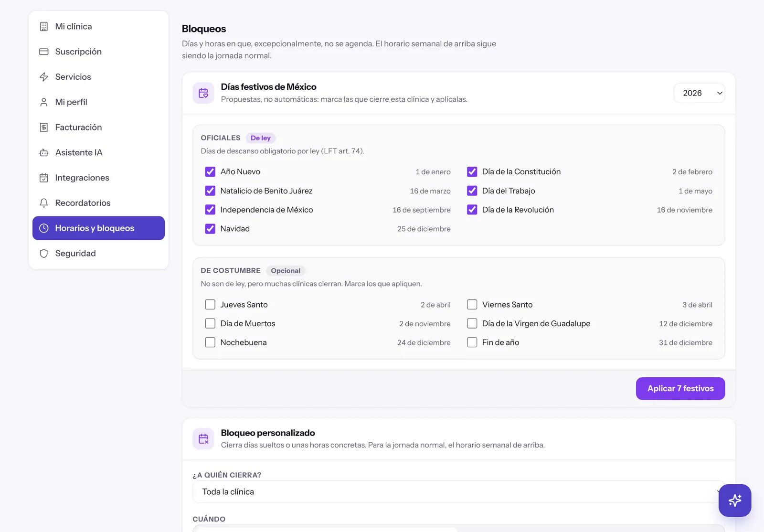This screenshot has height=532, width=764.
Task: Open the Recordatorios section
Action: 98,203
